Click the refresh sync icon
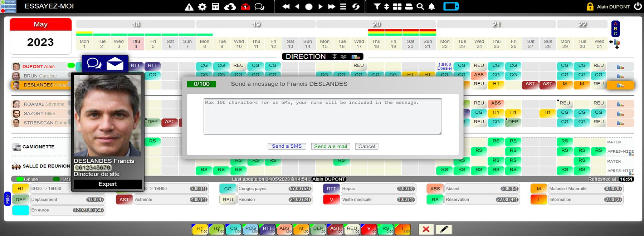 (x=356, y=7)
